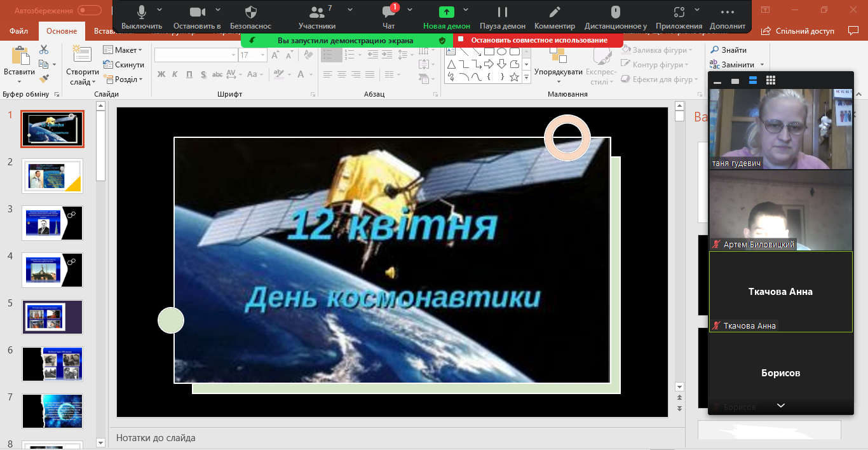
Task: Open Zoom security shield options
Action: (250, 17)
